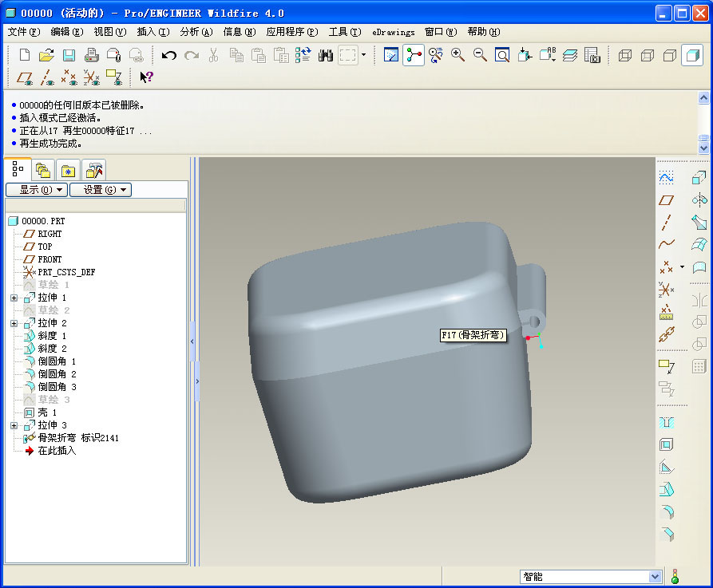This screenshot has width=713, height=588.
Task: Select the Datum Point tool in right toolbar
Action: [x=666, y=267]
